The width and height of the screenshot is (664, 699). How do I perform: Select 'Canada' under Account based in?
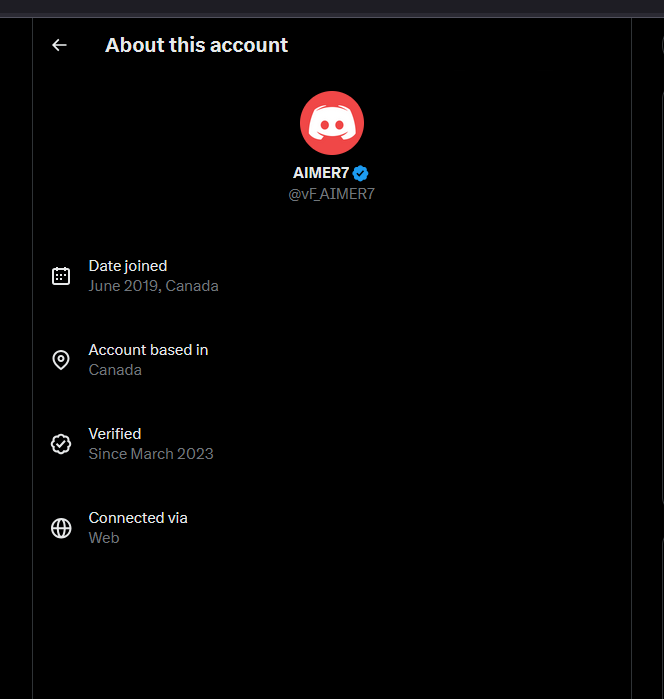(115, 370)
